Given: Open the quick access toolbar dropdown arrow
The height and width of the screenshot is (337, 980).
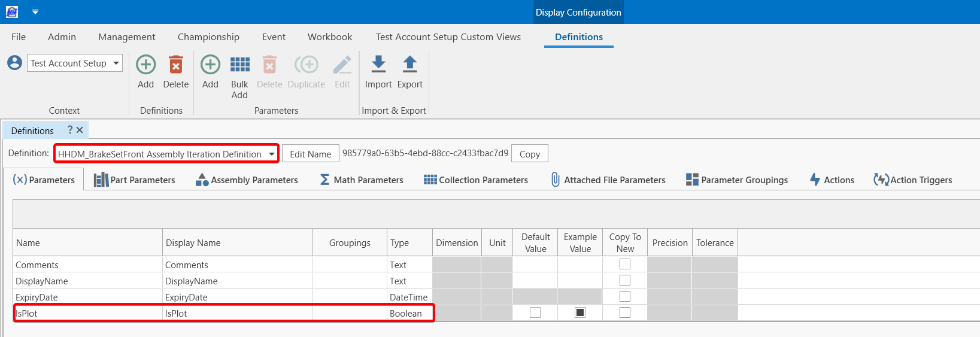Looking at the screenshot, I should (35, 12).
